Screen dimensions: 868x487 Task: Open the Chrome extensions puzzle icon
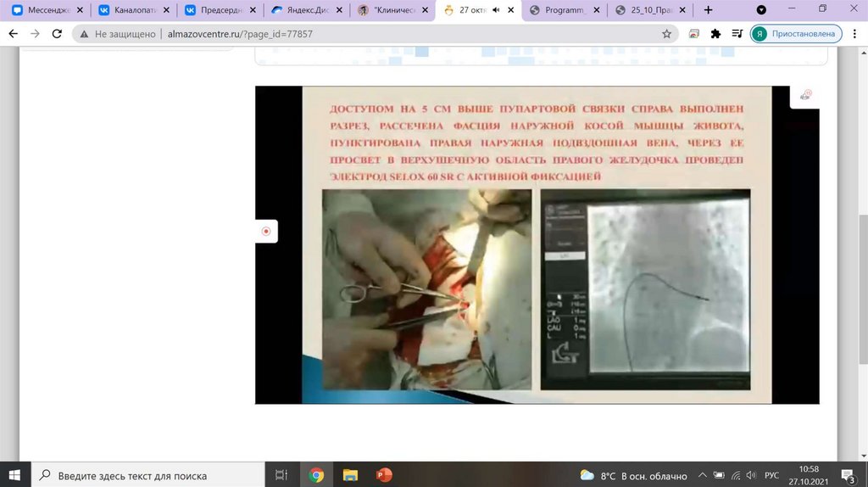tap(715, 34)
